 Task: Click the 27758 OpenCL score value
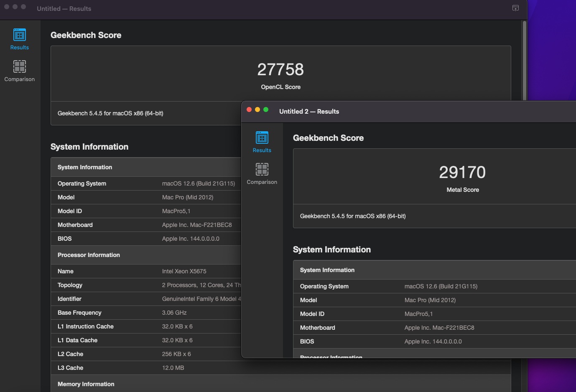[280, 69]
